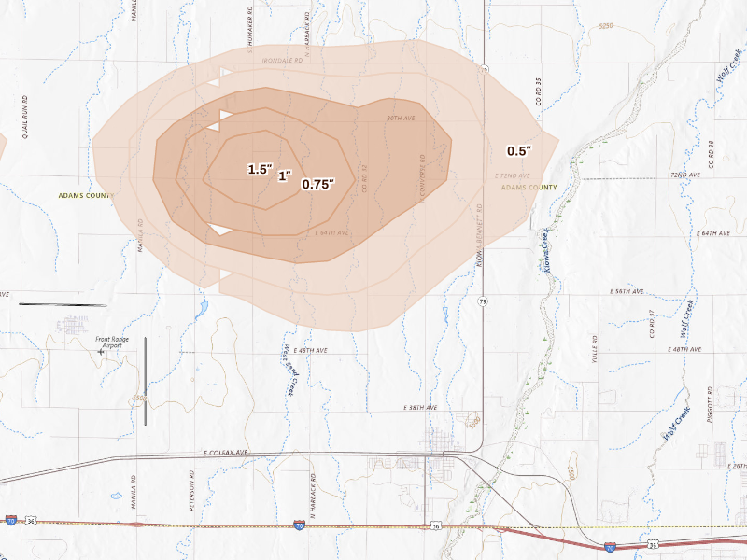Click the E 64TH AVE label inside the shaded contour
The height and width of the screenshot is (560, 747).
click(x=332, y=232)
